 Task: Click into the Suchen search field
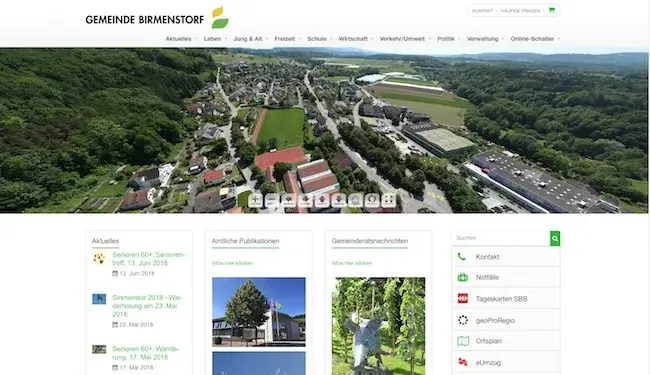501,238
